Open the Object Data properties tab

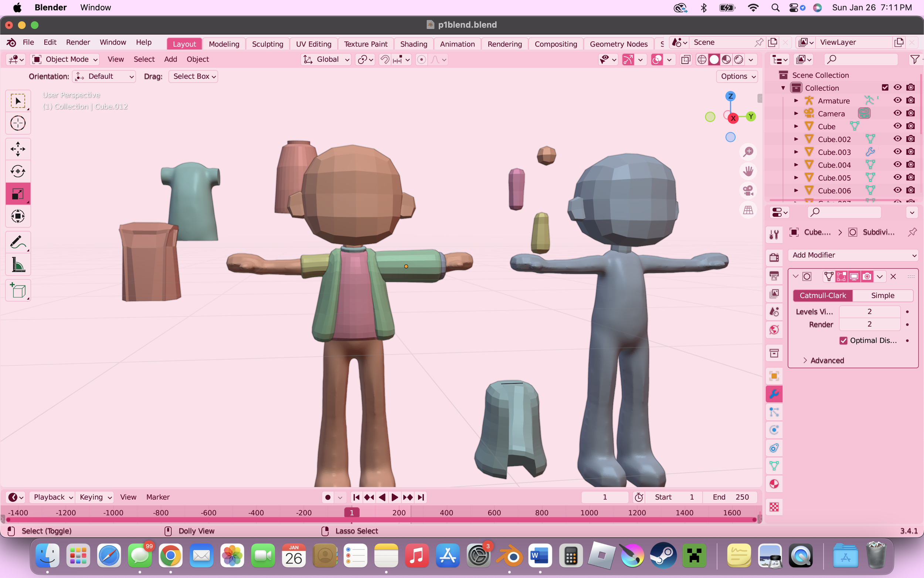click(x=774, y=466)
